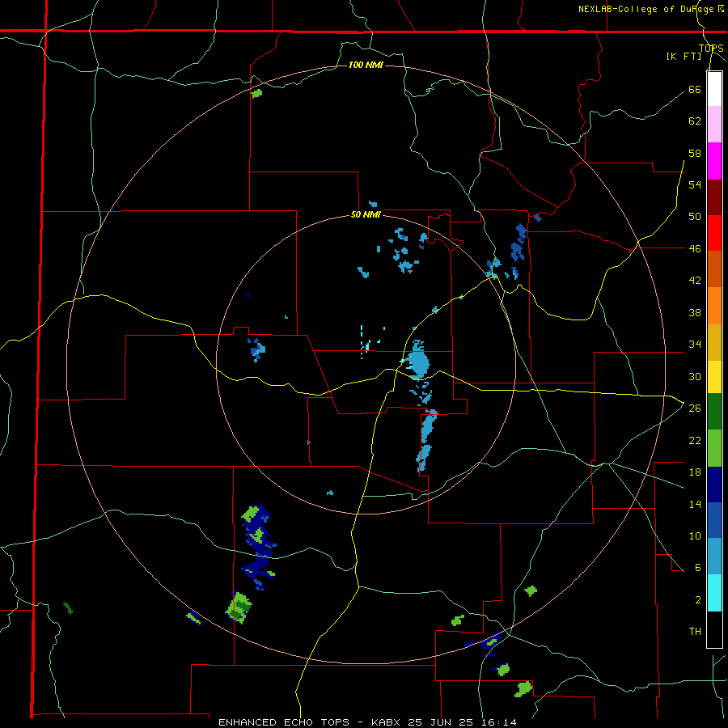Click the "18" scale value

pyautogui.click(x=695, y=472)
